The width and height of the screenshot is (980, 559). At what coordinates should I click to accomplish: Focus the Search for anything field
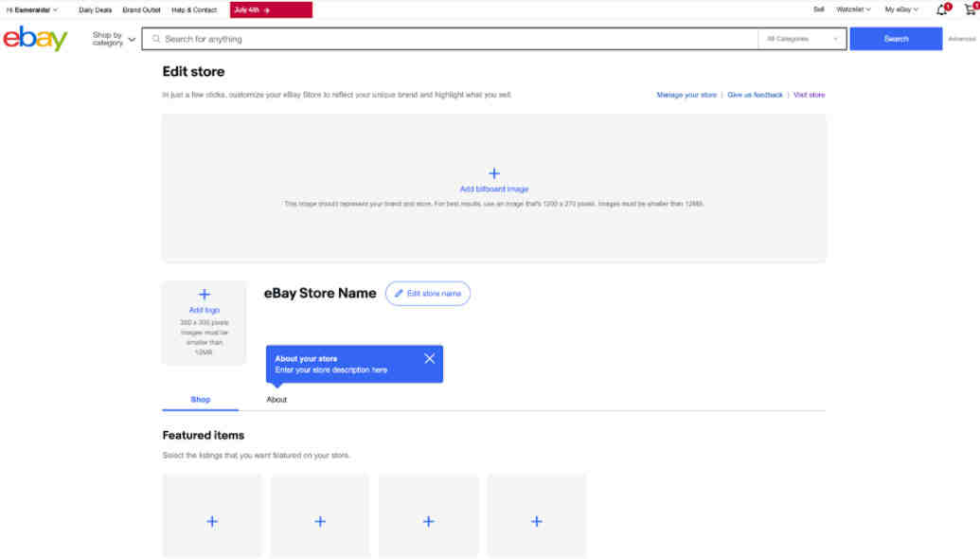pyautogui.click(x=450, y=39)
